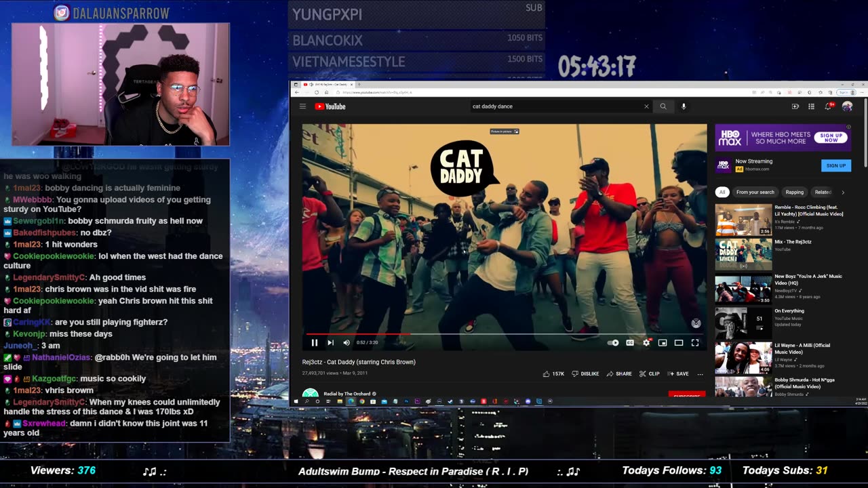Select the 'Rapping' filter chip
The width and height of the screenshot is (868, 488).
794,192
